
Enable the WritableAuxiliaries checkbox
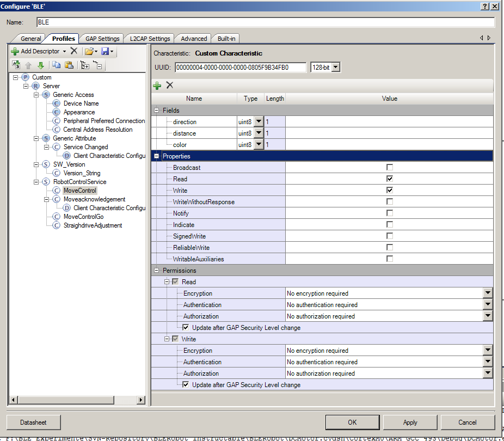click(x=390, y=259)
